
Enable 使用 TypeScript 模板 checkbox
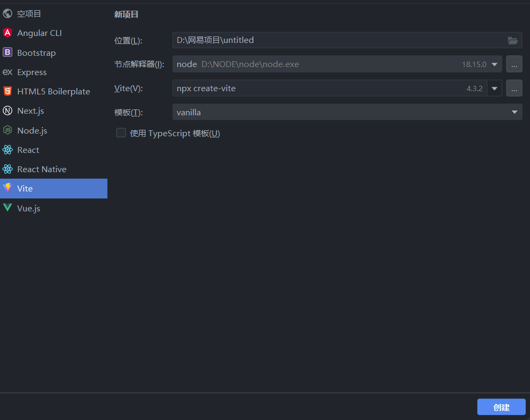click(121, 132)
